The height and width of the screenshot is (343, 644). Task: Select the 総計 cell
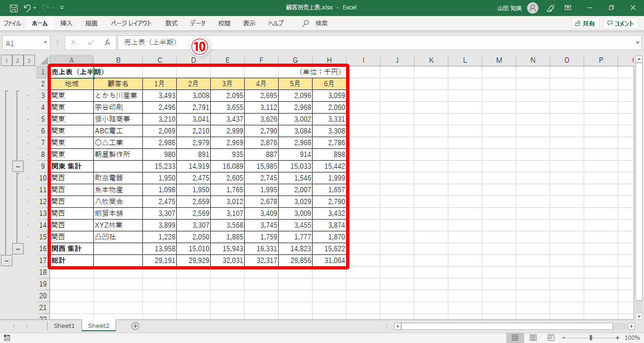pos(72,261)
